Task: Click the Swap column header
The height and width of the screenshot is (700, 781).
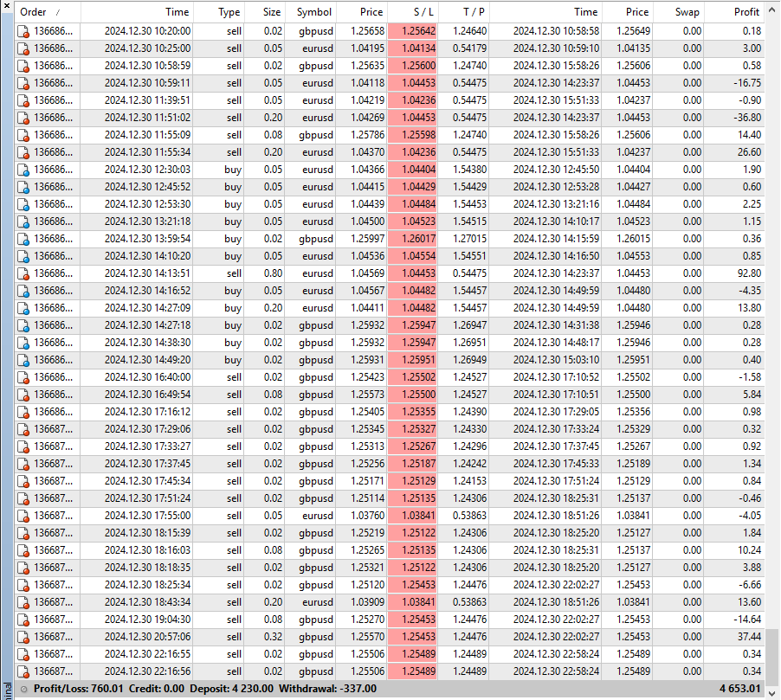Action: tap(687, 12)
